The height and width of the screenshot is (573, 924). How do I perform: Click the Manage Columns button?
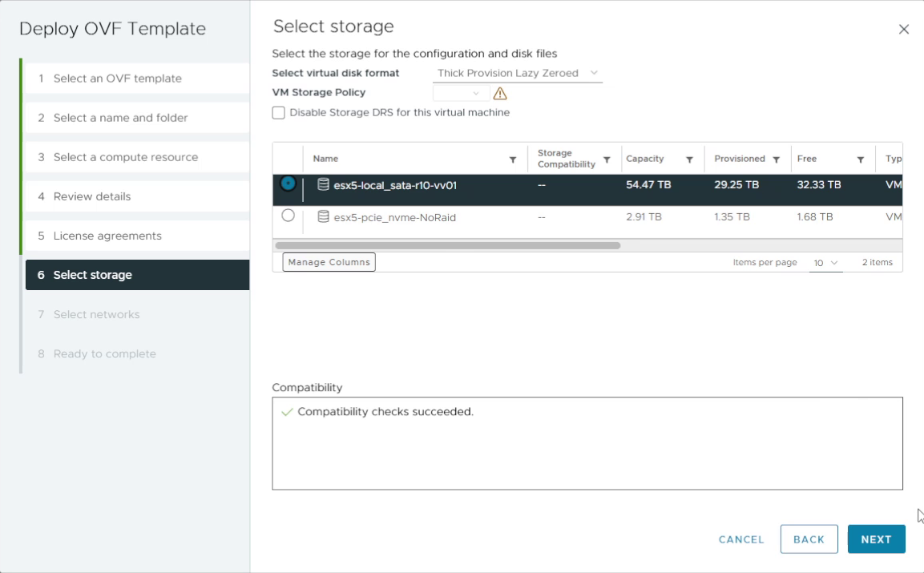pyautogui.click(x=329, y=261)
